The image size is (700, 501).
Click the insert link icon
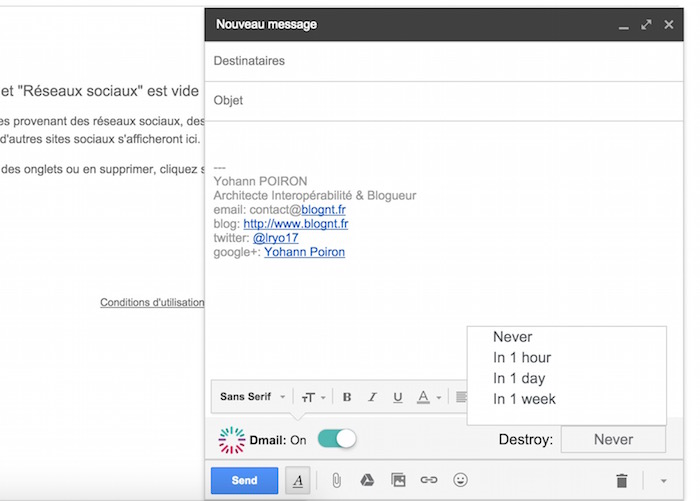click(429, 480)
